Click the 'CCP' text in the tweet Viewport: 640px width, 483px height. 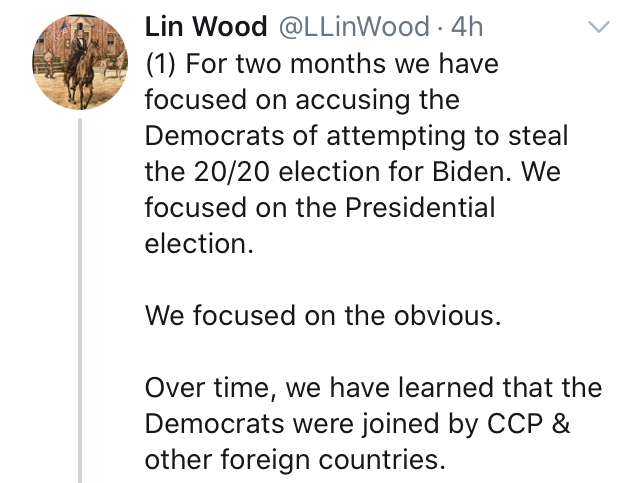[515, 423]
